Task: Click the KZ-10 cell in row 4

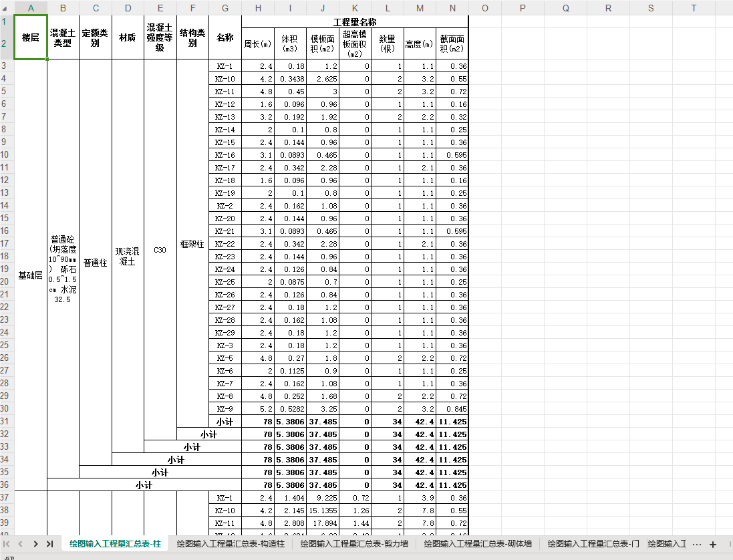Action: pyautogui.click(x=225, y=79)
